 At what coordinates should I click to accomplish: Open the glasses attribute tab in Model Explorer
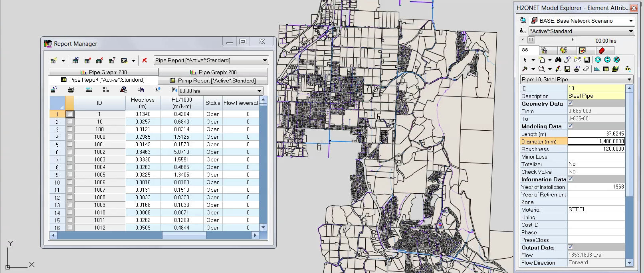(528, 50)
